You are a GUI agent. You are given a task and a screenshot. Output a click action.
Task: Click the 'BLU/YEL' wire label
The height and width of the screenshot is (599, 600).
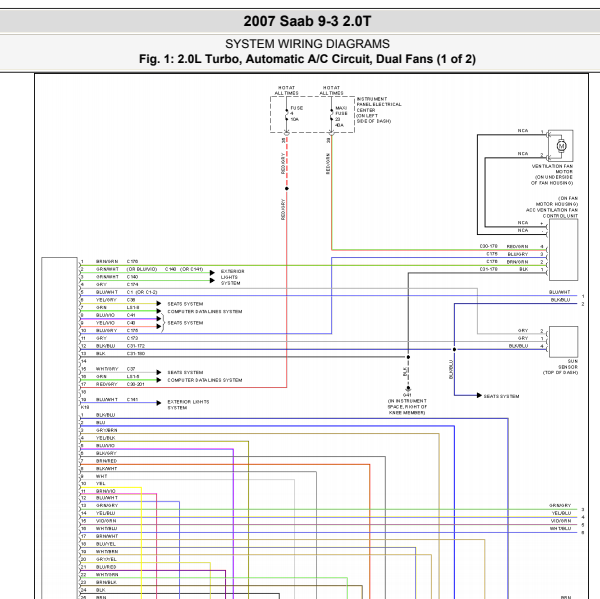coord(106,544)
